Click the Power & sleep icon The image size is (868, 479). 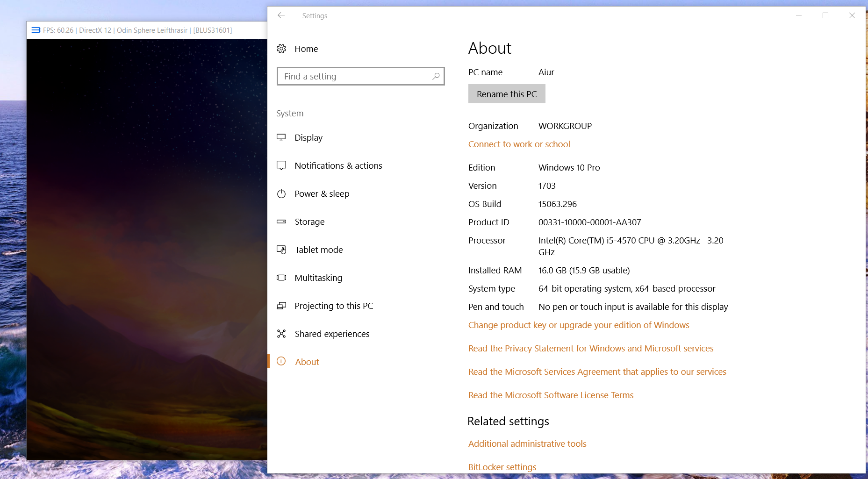[x=281, y=193]
